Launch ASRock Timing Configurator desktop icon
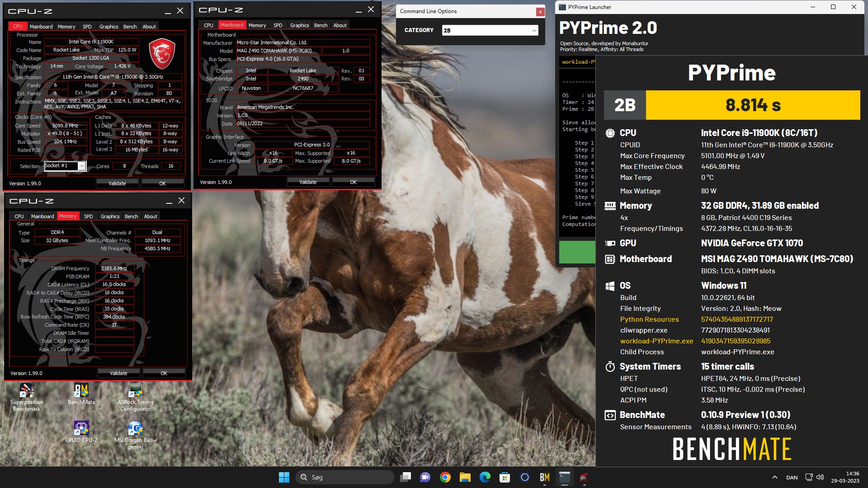Screen dimensions: 868x488 (136, 397)
